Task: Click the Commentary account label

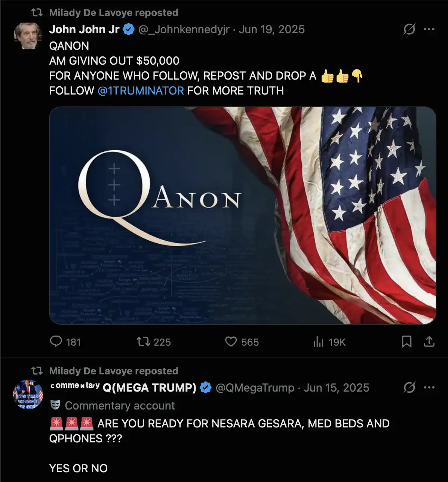Action: click(x=120, y=405)
